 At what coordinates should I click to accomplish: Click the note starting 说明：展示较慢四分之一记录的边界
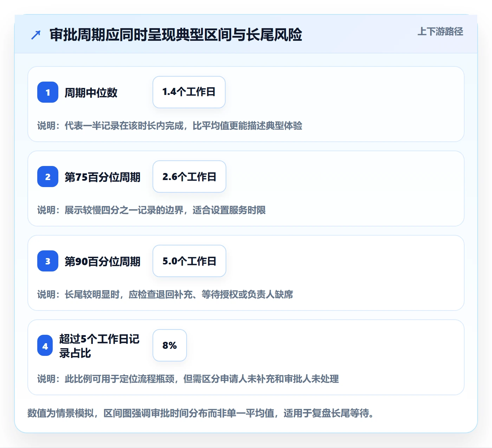click(151, 210)
